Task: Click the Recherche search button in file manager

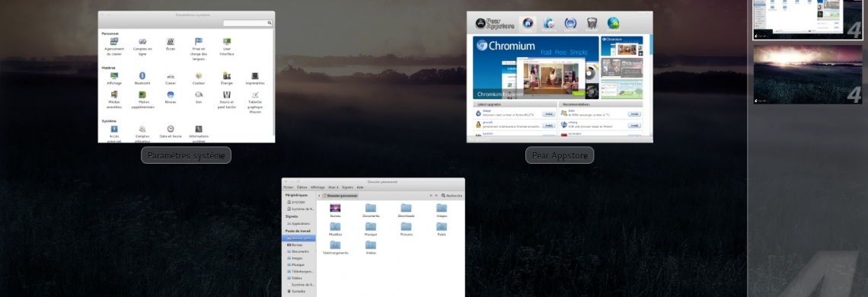Action: click(452, 196)
